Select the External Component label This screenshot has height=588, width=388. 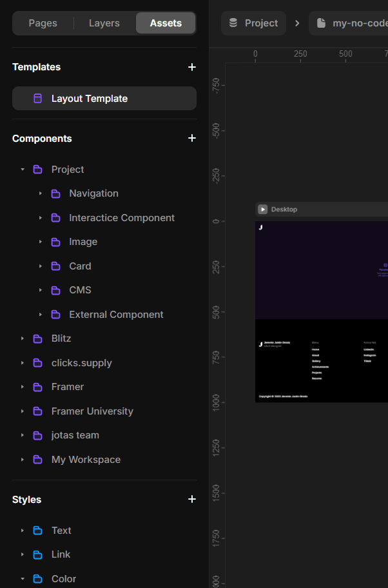(x=116, y=315)
